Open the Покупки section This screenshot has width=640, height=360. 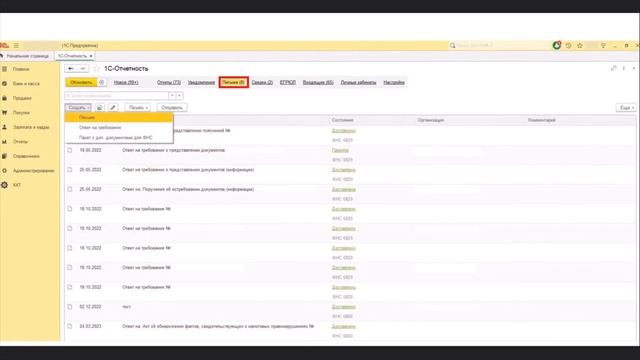[x=21, y=113]
